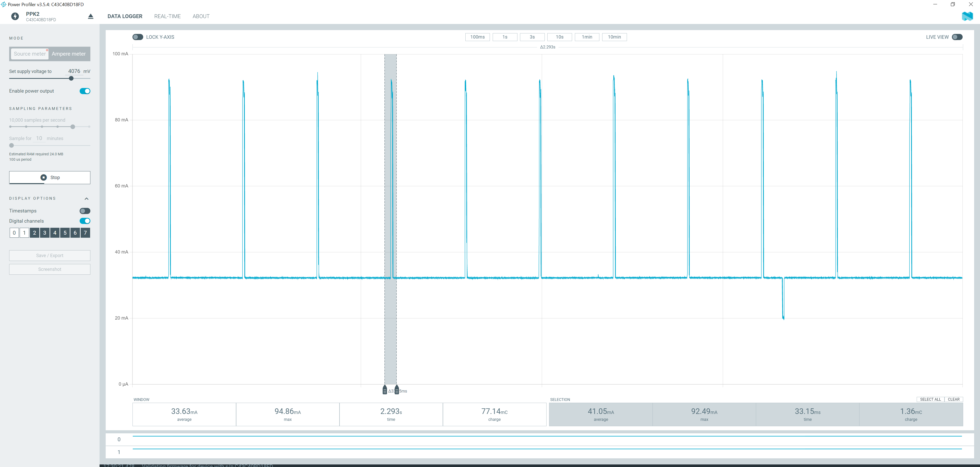Viewport: 980px width, 467px height.
Task: Click the supply voltage 4076 input field
Action: 74,71
